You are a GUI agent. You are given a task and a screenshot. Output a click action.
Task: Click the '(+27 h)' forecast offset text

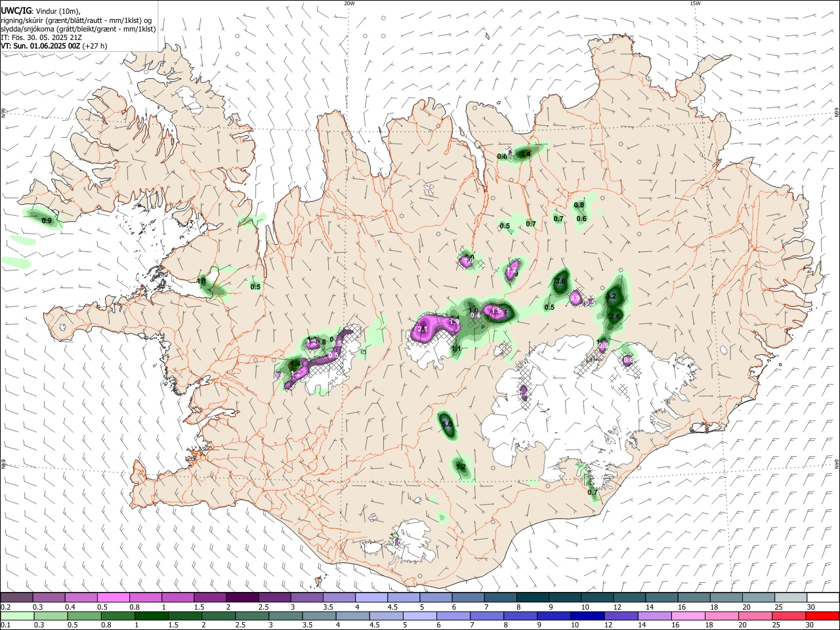pyautogui.click(x=95, y=46)
